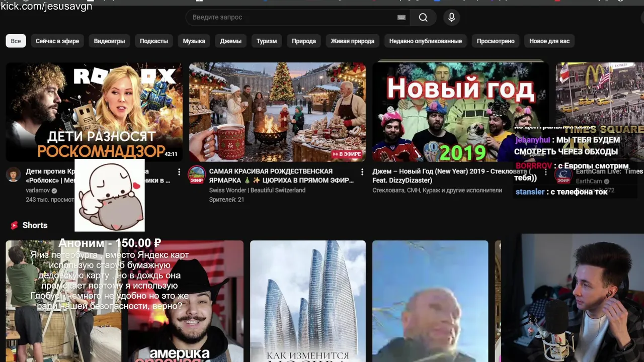This screenshot has width=644, height=362.
Task: Select the "Джемы" filter chip
Action: (231, 41)
